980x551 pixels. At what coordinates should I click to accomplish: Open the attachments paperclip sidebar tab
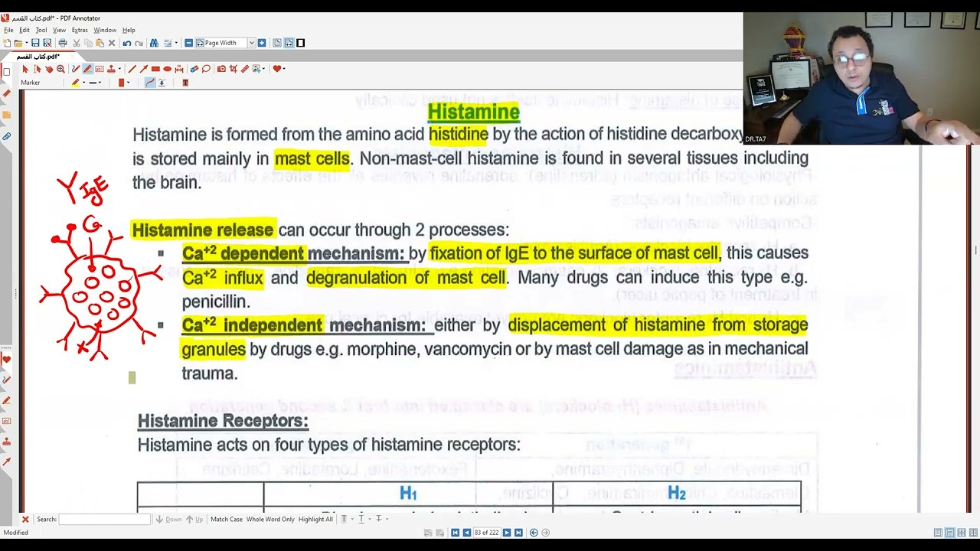click(x=6, y=137)
